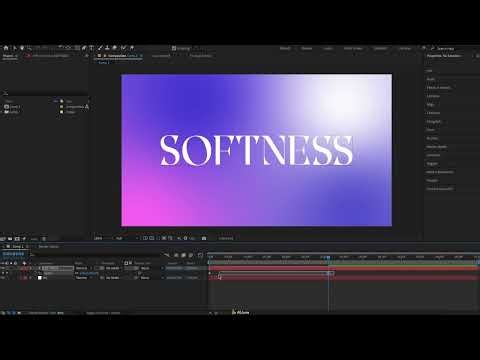Expand the Audio panel
Screen dimensions: 480x360
pos(431,79)
